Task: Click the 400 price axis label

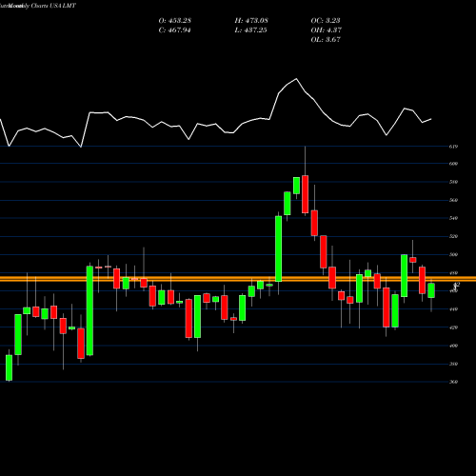Action: coord(453,346)
